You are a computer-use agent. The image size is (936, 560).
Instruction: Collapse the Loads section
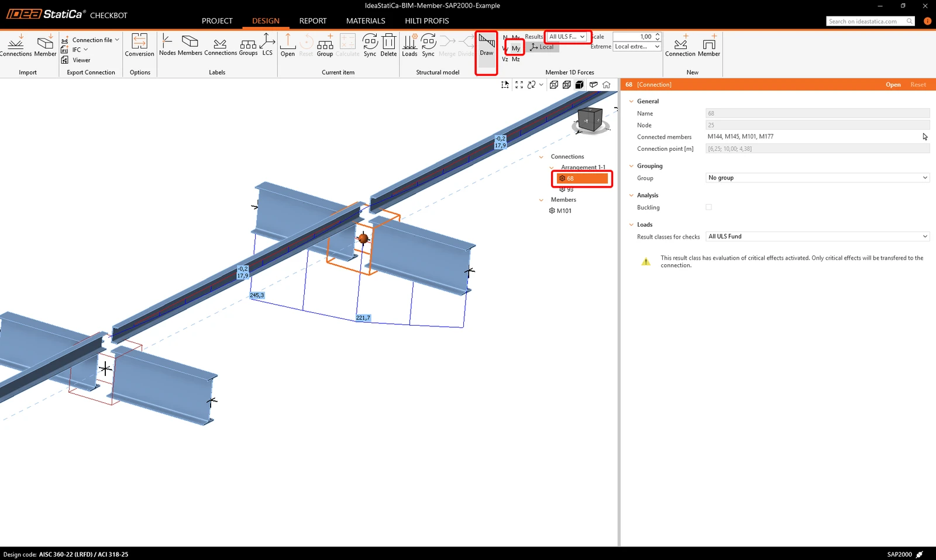pos(631,224)
